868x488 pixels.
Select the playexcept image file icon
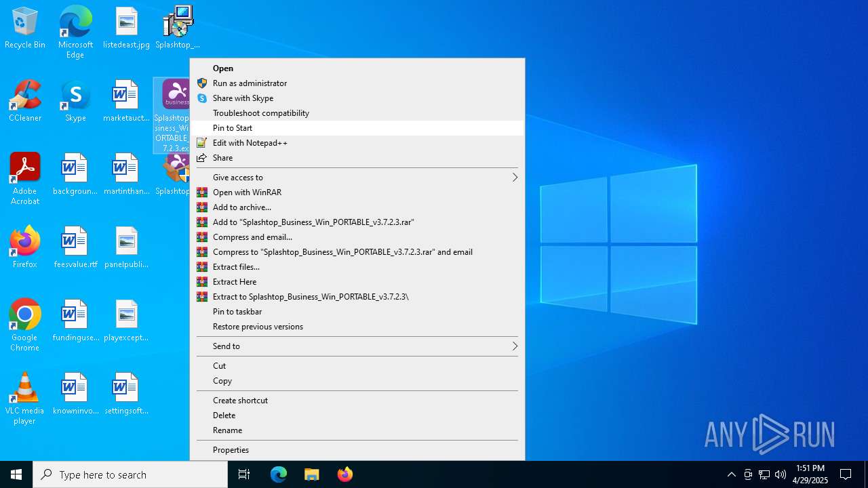click(126, 321)
